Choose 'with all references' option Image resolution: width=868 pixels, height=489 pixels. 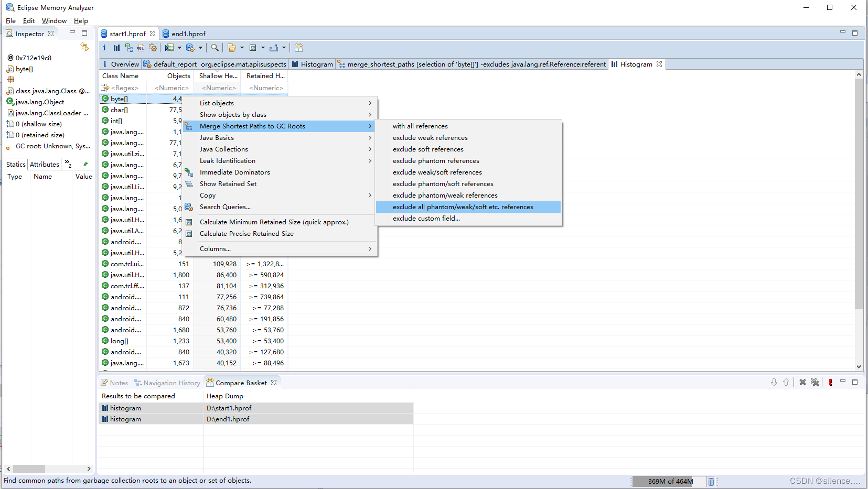click(468, 126)
